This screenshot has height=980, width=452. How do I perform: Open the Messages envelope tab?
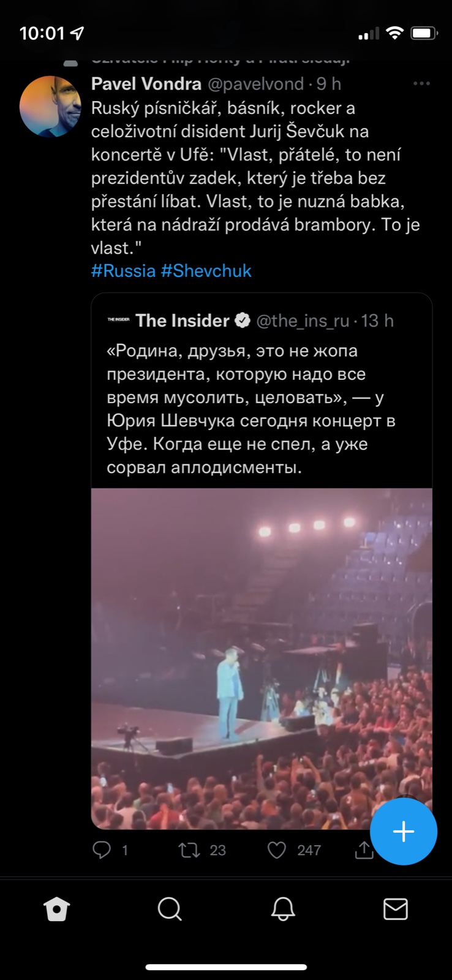tap(396, 909)
